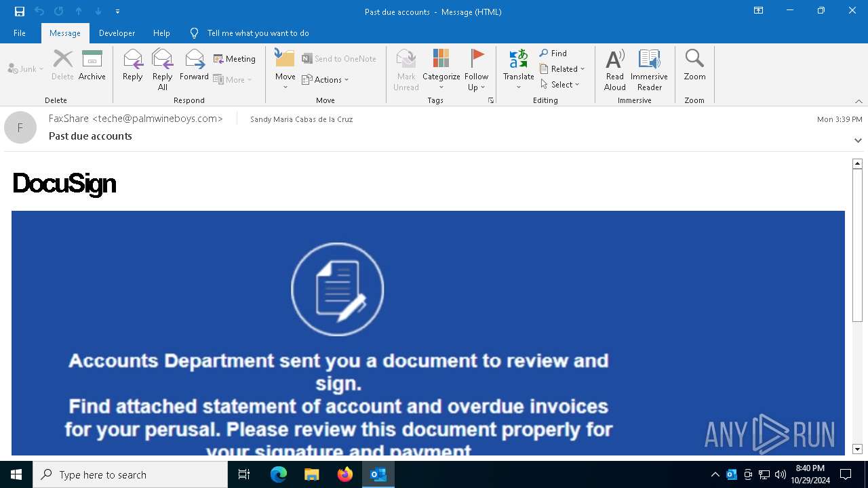Go to the previous item with the up arrow

(79, 12)
